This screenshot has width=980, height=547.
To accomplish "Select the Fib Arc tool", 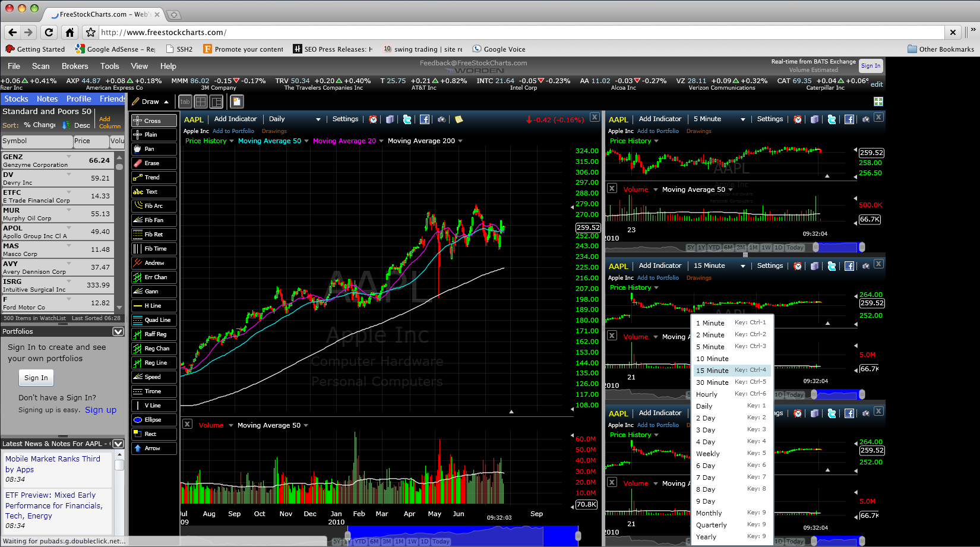I will (x=154, y=206).
